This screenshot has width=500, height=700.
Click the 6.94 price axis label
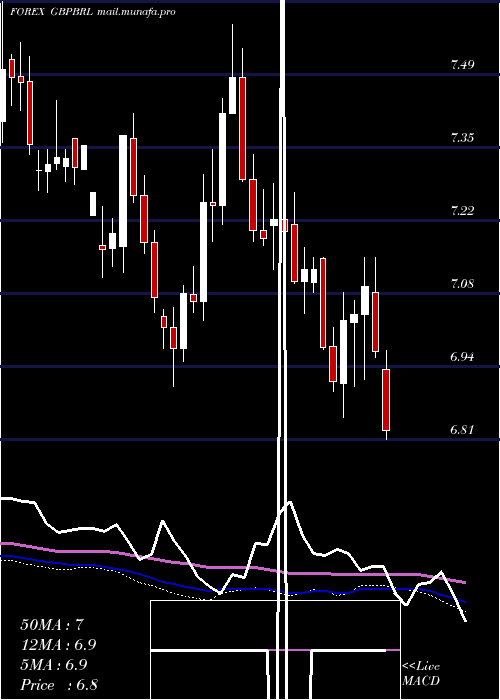pos(462,357)
